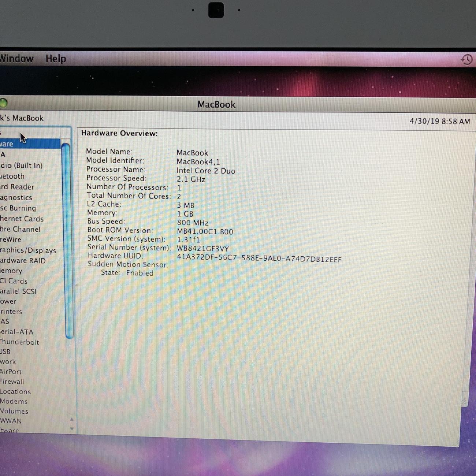Select Volumes in the sidebar
Viewport: 476px width, 476px height.
click(14, 411)
